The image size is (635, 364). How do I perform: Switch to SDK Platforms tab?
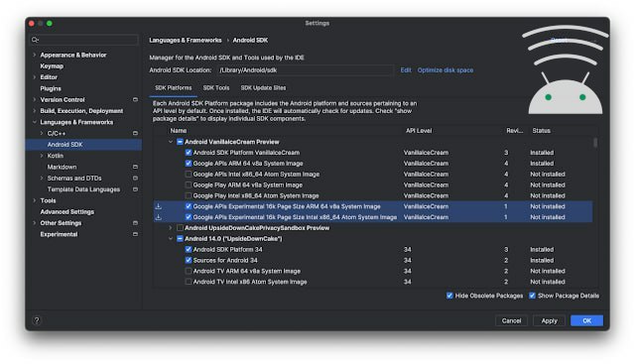click(174, 88)
